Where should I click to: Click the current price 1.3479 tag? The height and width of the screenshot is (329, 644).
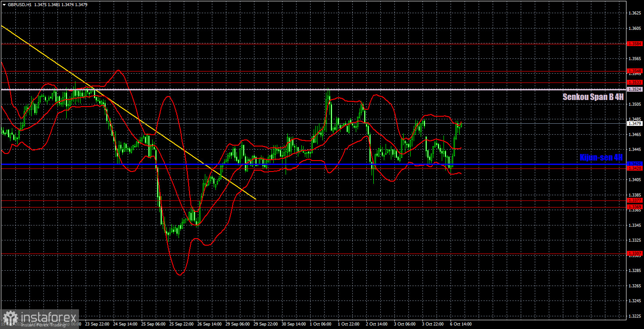tap(635, 123)
